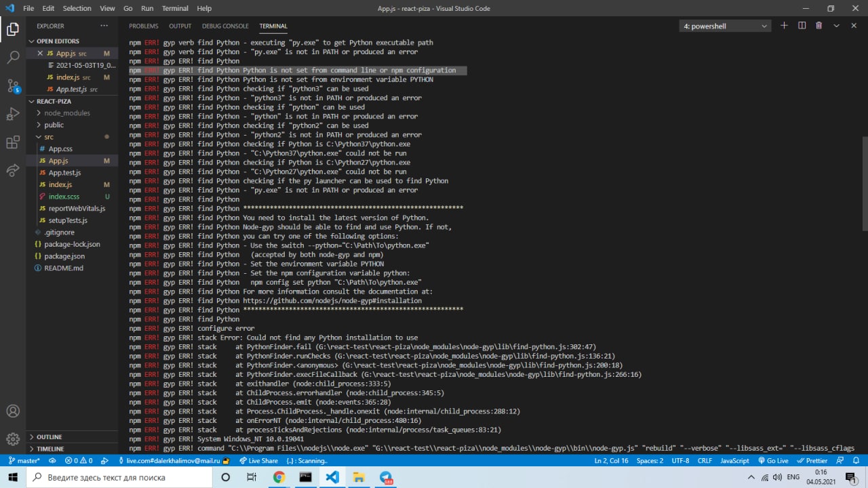The height and width of the screenshot is (488, 868).
Task: Open package-lock.json file
Action: (72, 244)
